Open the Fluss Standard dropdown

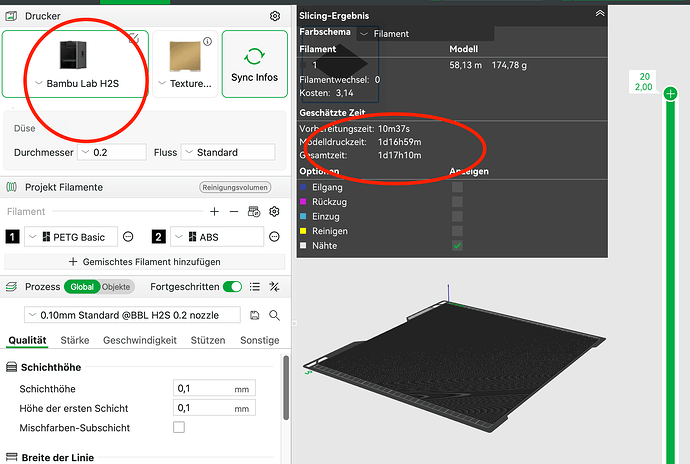(228, 152)
